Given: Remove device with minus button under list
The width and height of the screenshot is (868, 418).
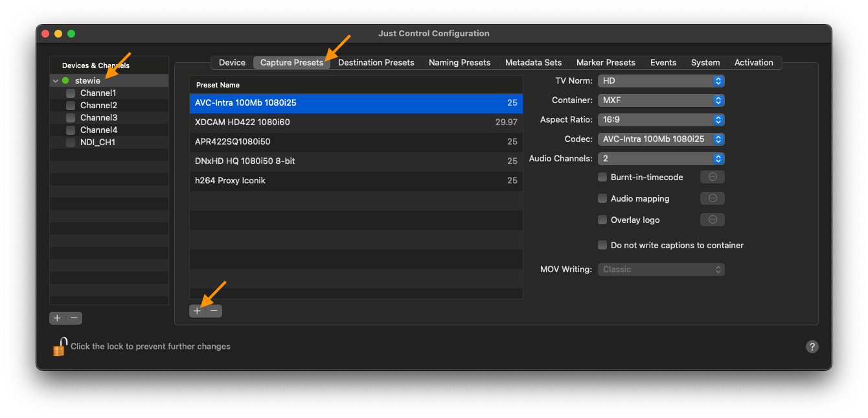Looking at the screenshot, I should click(x=74, y=318).
